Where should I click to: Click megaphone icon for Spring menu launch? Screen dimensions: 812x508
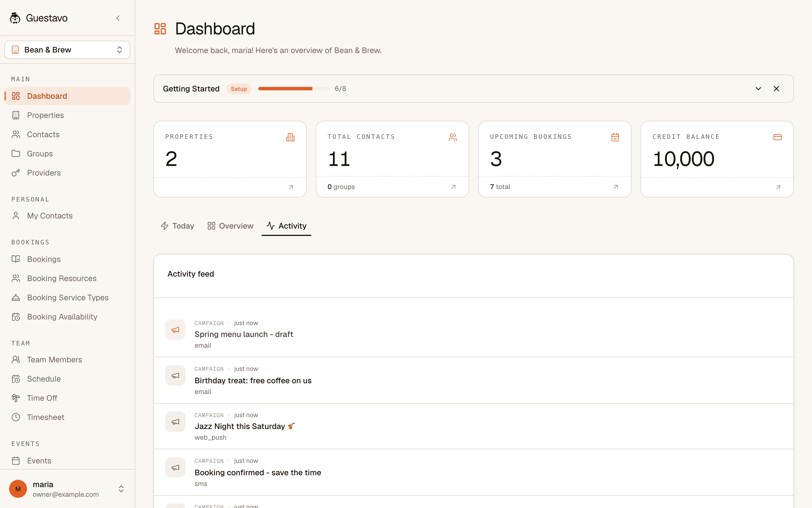(x=175, y=330)
